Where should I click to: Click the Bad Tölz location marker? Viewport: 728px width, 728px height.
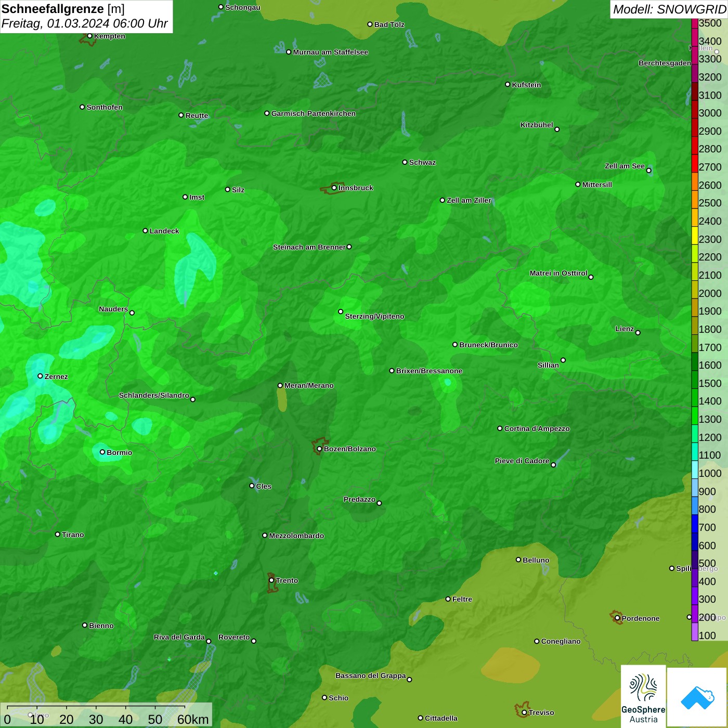tap(370, 24)
